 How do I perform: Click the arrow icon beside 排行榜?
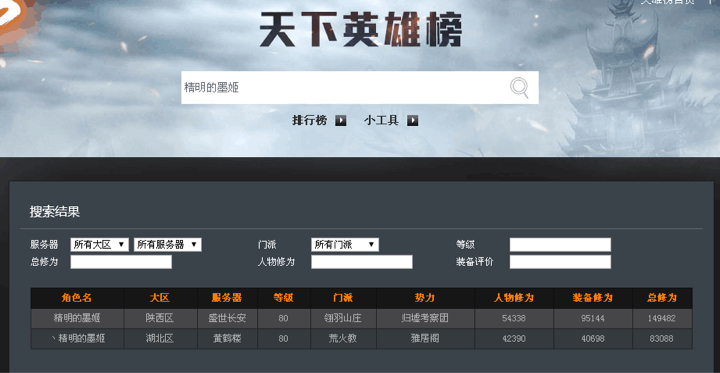tap(340, 121)
